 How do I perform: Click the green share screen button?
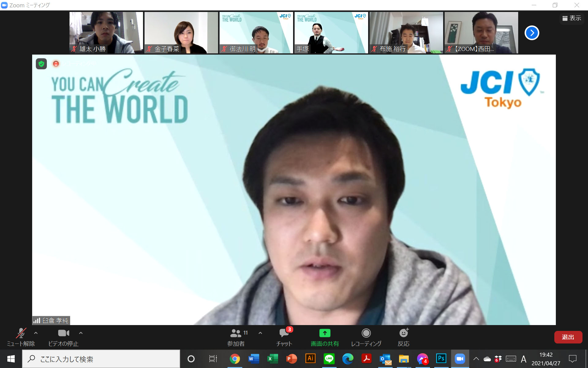tap(325, 337)
